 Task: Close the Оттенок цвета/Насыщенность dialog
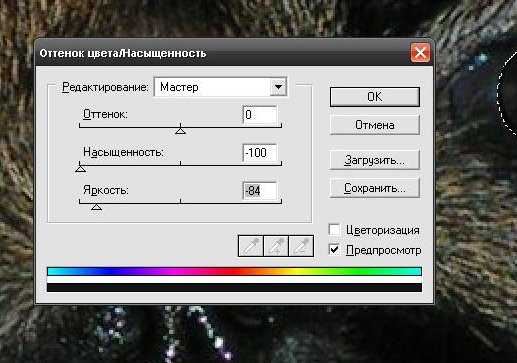[x=420, y=52]
